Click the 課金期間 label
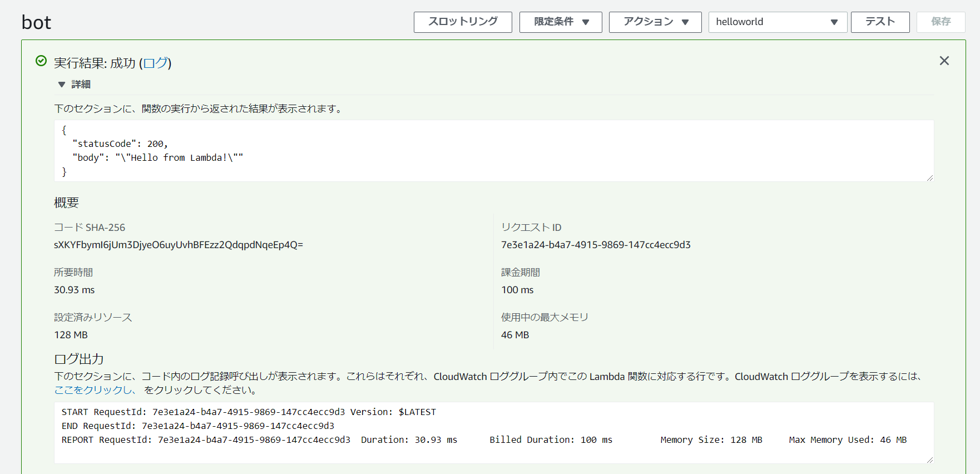The height and width of the screenshot is (474, 980). 521,272
